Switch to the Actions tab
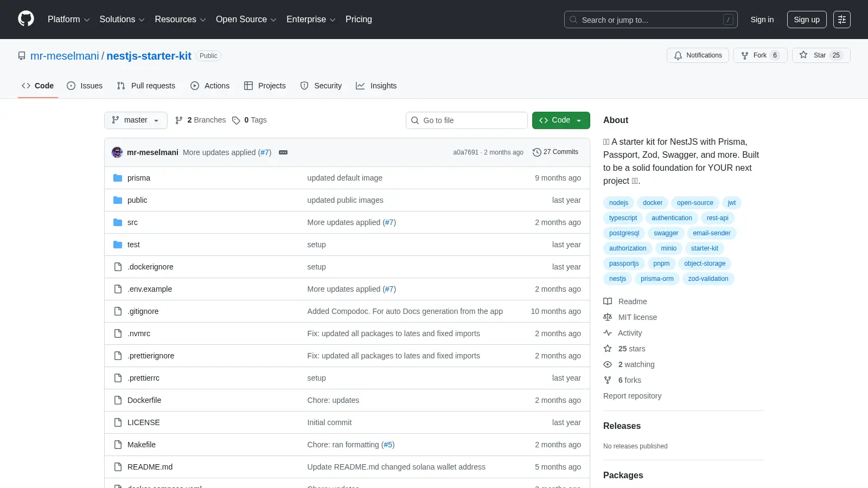 pos(210,86)
